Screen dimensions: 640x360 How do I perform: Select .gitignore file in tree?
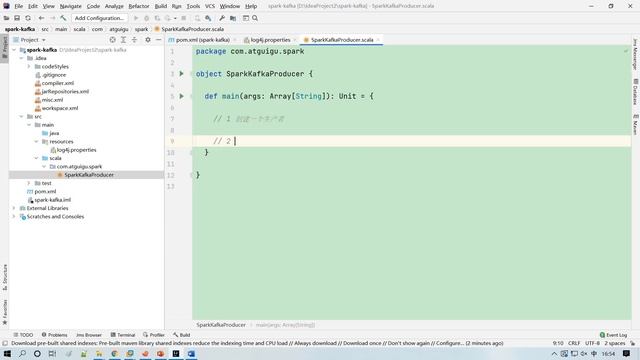point(53,75)
